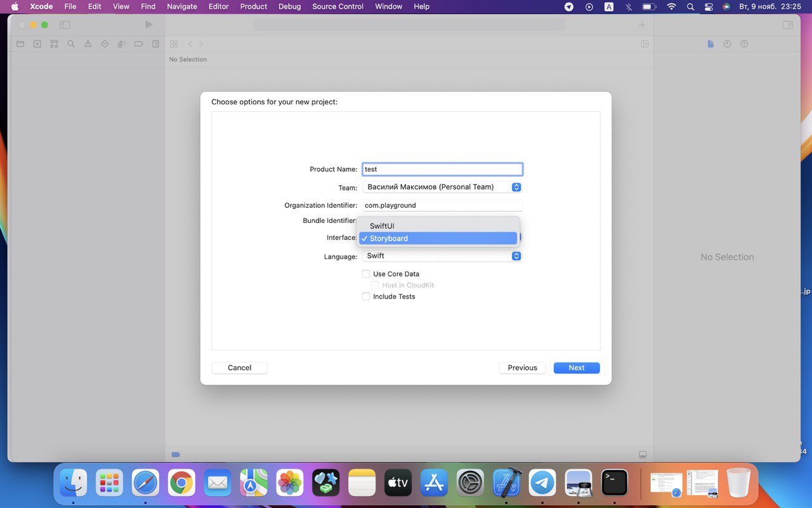Viewport: 812px width, 508px height.
Task: Choose SwiftUI from the Interface list
Action: tap(438, 226)
